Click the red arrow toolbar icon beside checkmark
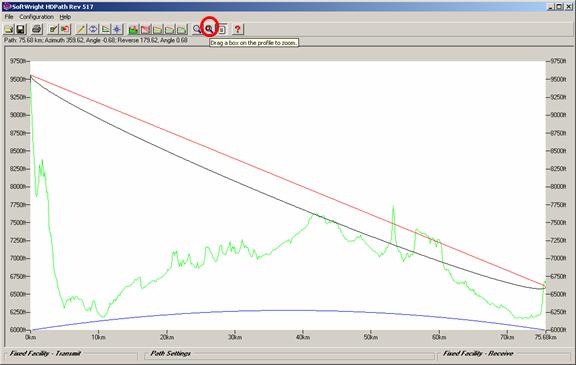The height and width of the screenshot is (365, 576). coord(65,29)
